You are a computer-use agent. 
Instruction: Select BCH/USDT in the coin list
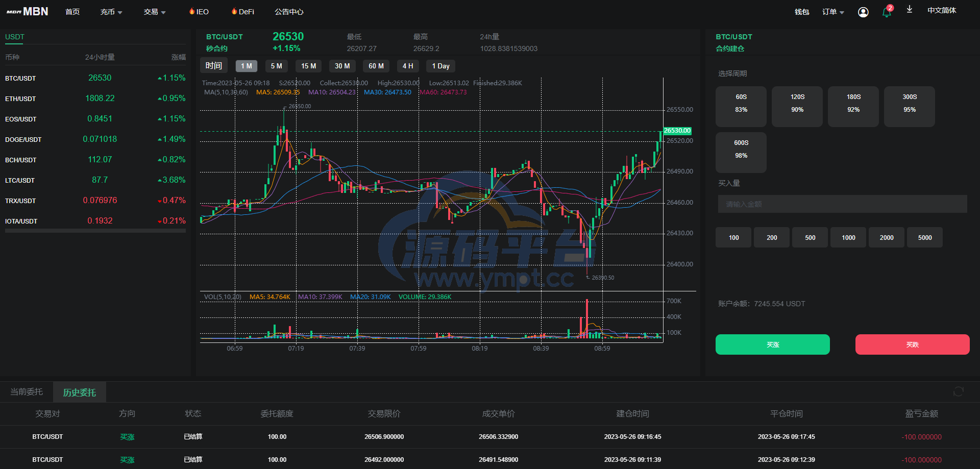click(x=95, y=160)
